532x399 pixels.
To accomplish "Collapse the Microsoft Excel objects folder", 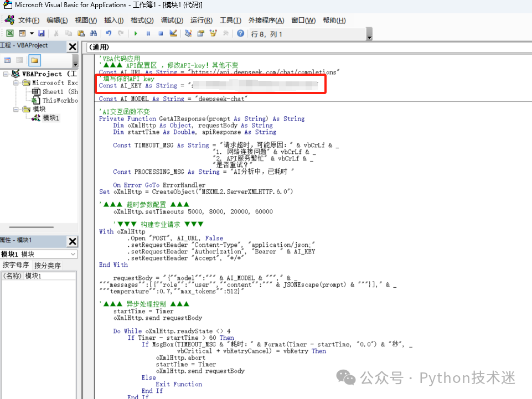I will coord(16,83).
